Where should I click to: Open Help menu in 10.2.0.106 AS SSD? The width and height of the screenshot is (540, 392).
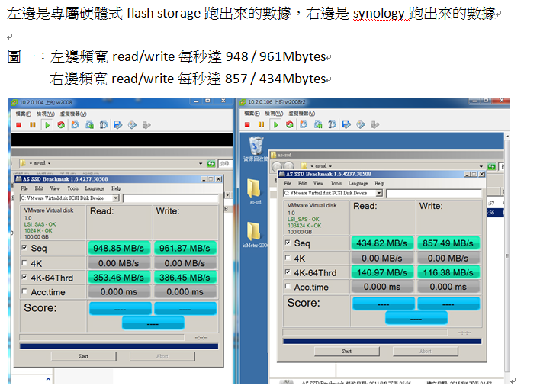379,183
